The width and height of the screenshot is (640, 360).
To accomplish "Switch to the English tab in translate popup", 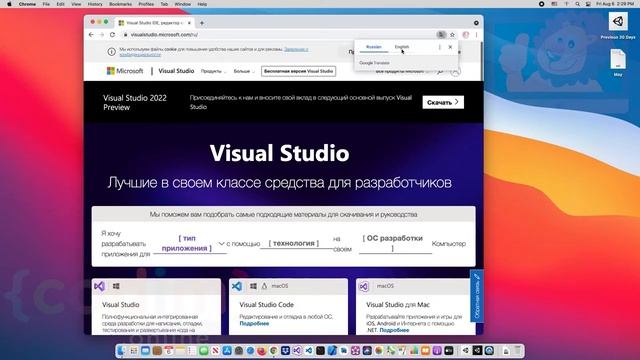I will coord(402,47).
